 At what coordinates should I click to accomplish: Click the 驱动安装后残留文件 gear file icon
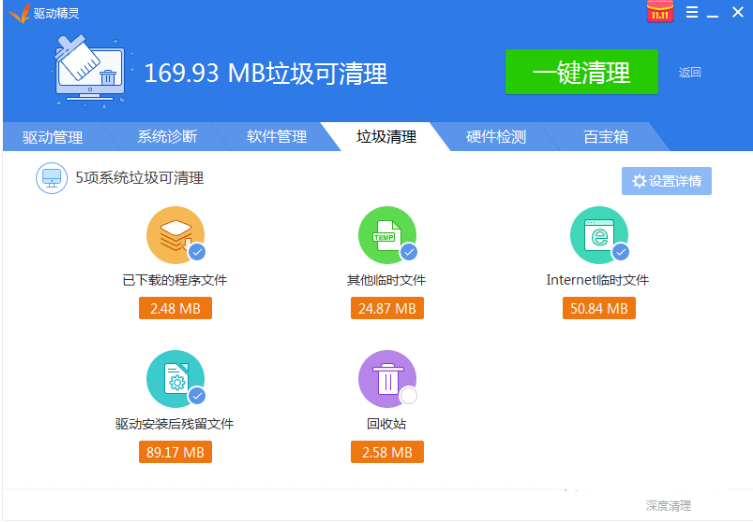coord(175,379)
